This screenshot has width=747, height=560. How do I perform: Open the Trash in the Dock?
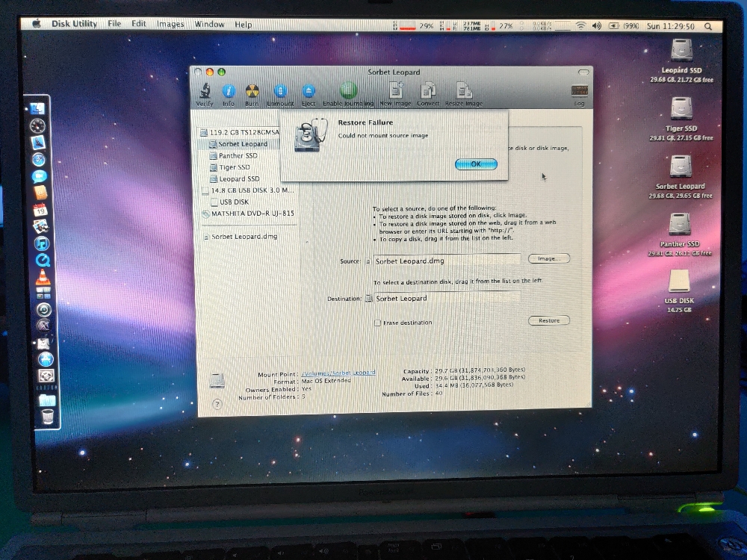coord(48,417)
